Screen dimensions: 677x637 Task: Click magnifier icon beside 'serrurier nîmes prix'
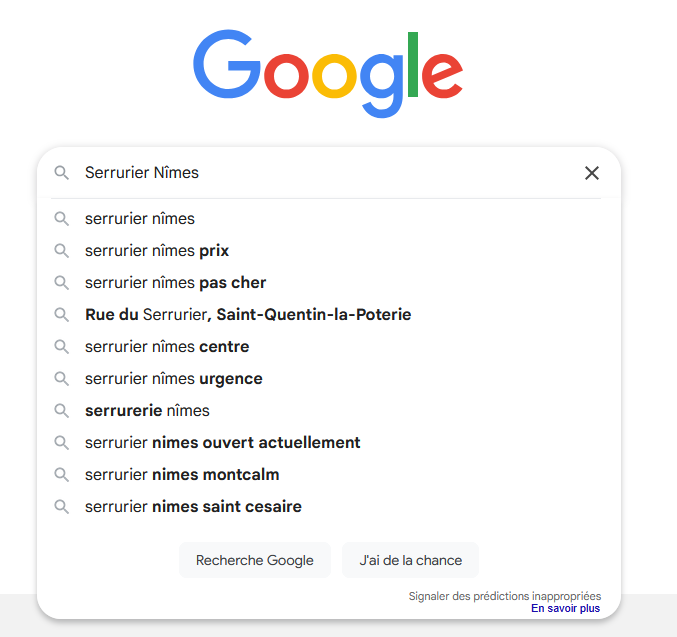[62, 251]
